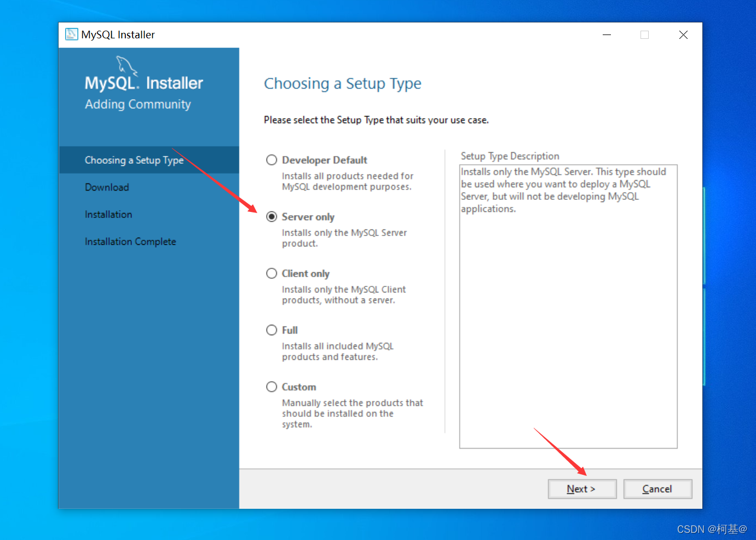This screenshot has width=756, height=540.
Task: Close the MySQL Installer window
Action: tap(683, 35)
